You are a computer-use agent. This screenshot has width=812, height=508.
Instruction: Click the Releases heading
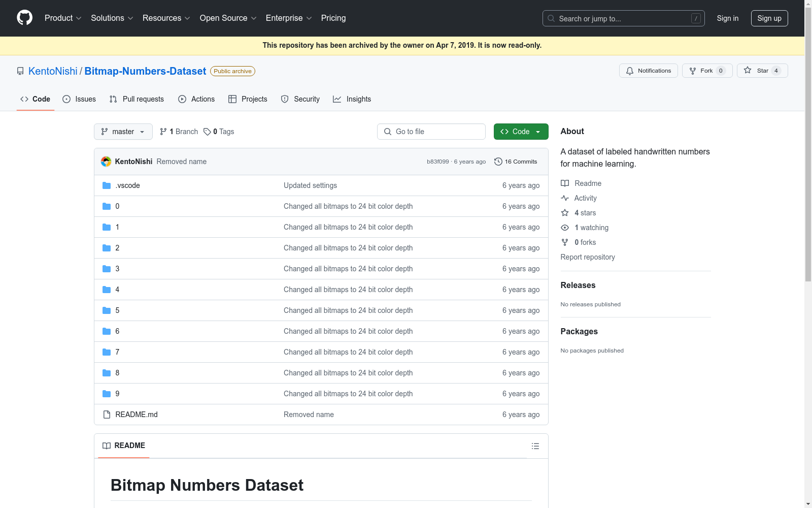[578, 285]
